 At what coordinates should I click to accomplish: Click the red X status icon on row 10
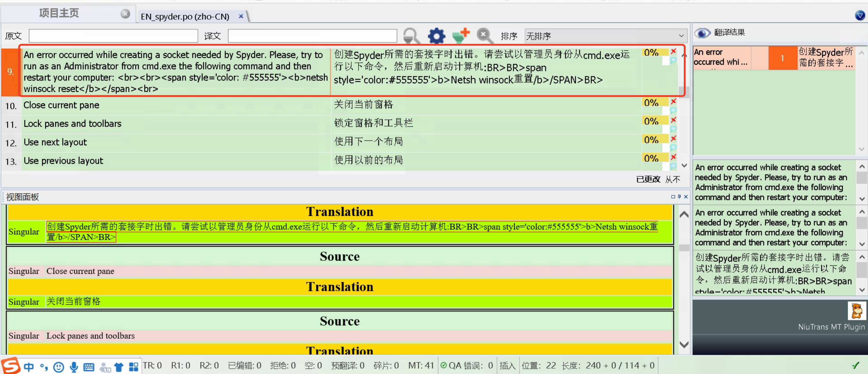tap(673, 101)
